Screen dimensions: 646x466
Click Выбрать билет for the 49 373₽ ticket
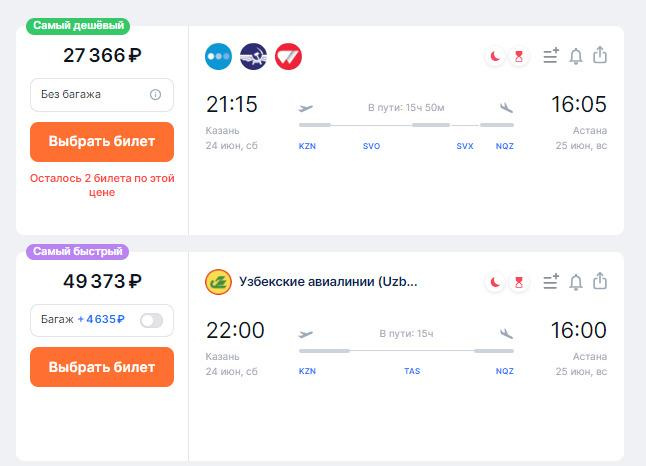click(102, 367)
